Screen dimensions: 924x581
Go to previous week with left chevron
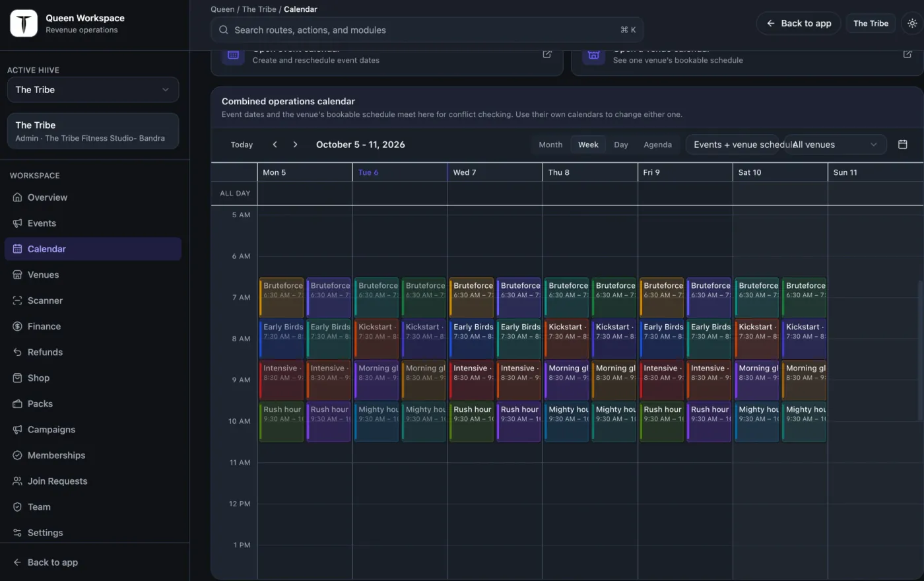(275, 145)
